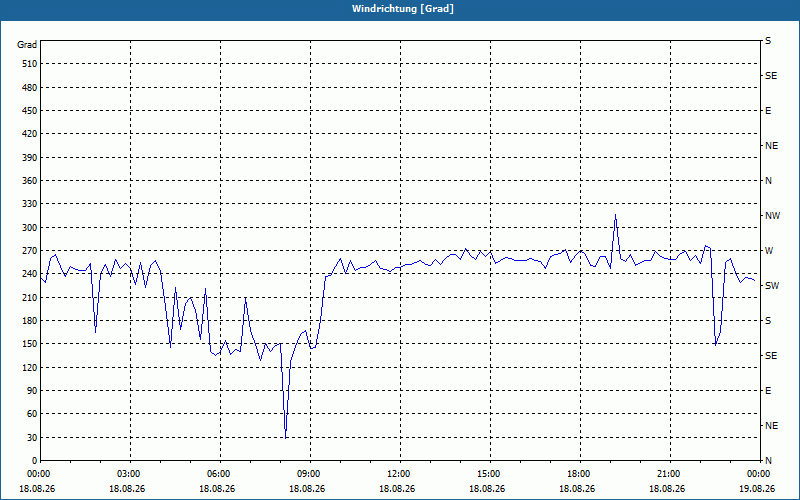Click the 19.08.26 date label
This screenshot has height=500, width=800.
click(x=757, y=488)
